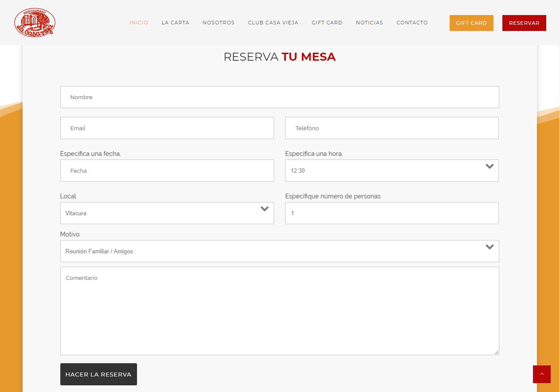Open La Carta in the navigation
Screen dimensions: 560x392
click(175, 23)
